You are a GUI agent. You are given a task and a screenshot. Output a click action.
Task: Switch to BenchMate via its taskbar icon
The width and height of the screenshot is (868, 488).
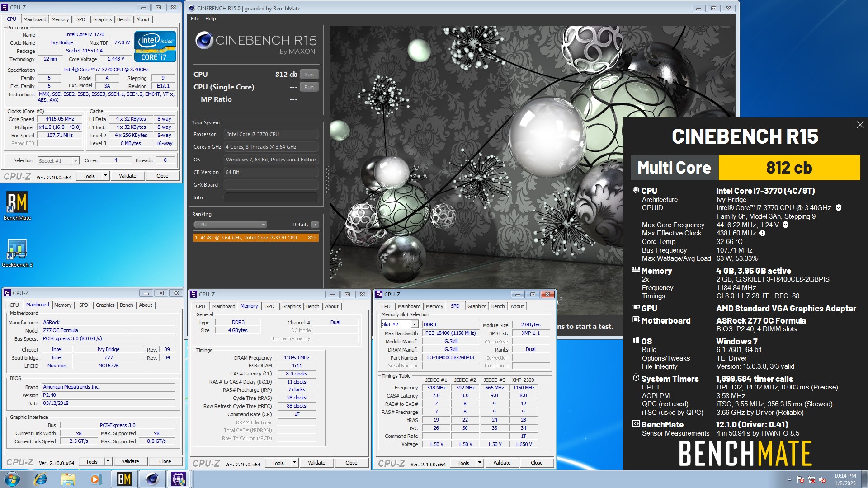tap(124, 479)
